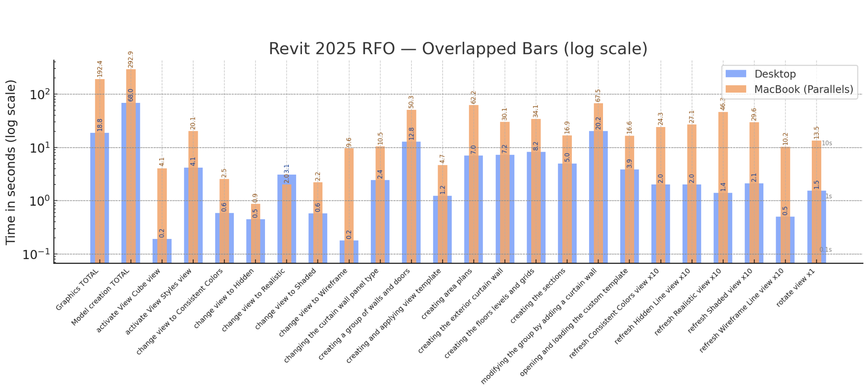The image size is (868, 391).
Task: Select "opening and loading the custom template" label
Action: click(574, 323)
